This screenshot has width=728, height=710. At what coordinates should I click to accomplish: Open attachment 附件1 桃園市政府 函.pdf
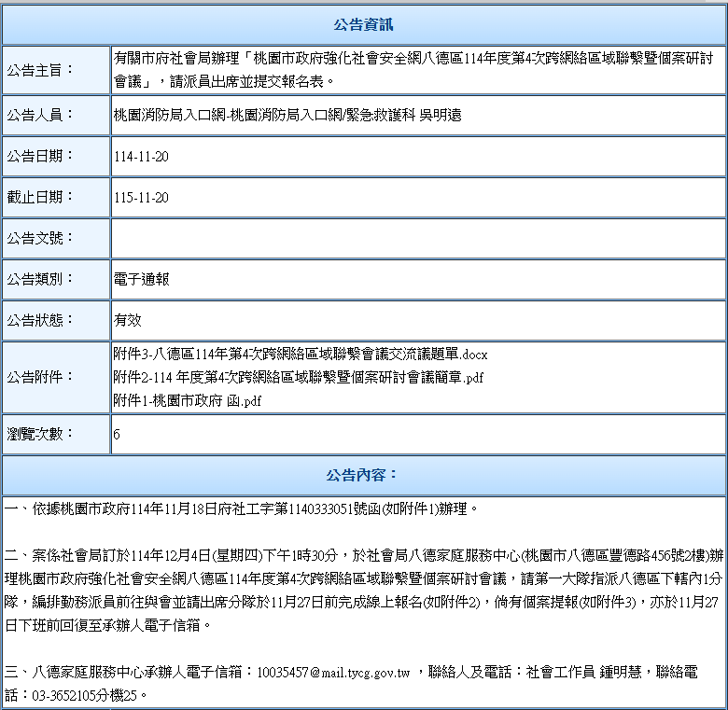187,401
